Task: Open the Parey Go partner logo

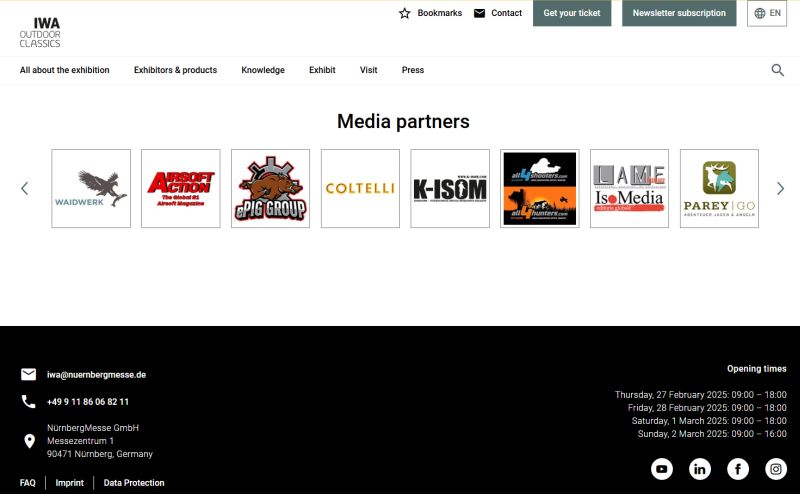Action: pos(719,188)
